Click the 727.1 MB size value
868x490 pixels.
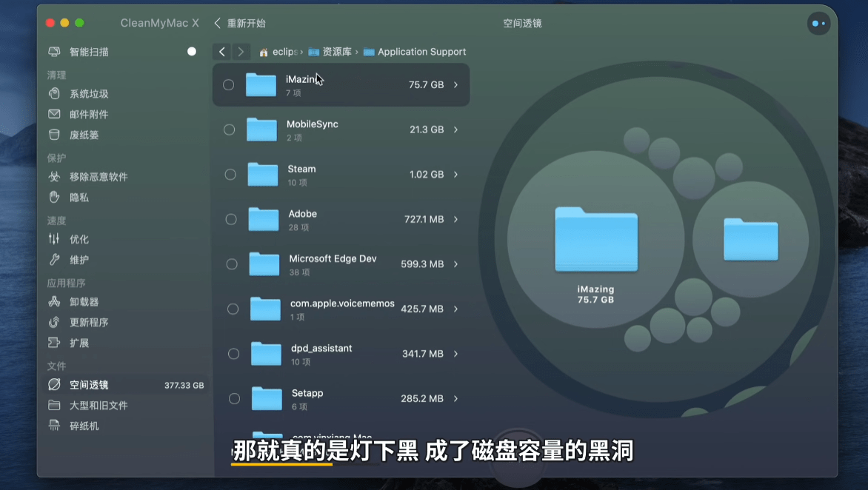point(424,219)
